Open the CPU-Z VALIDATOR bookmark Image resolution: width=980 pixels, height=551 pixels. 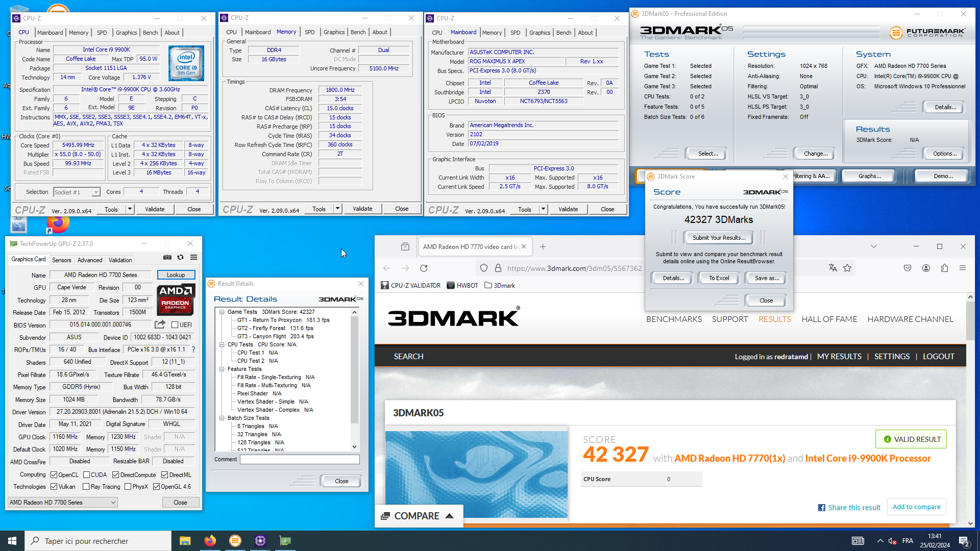(x=411, y=285)
